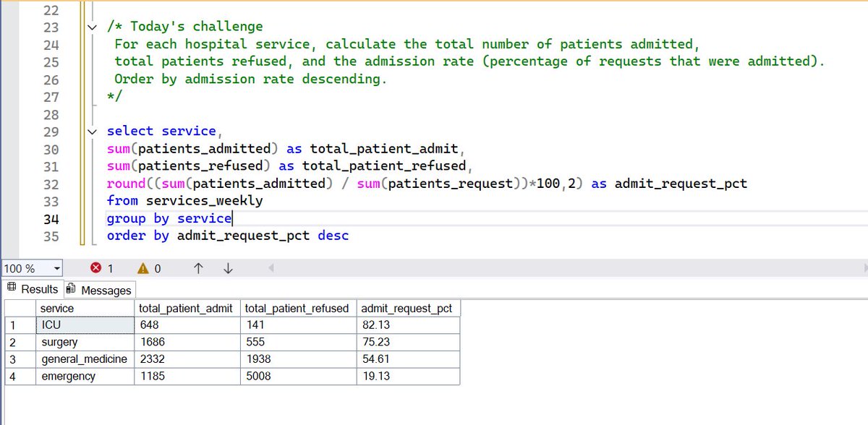Click the 54.61 percentage cell

pyautogui.click(x=409, y=359)
